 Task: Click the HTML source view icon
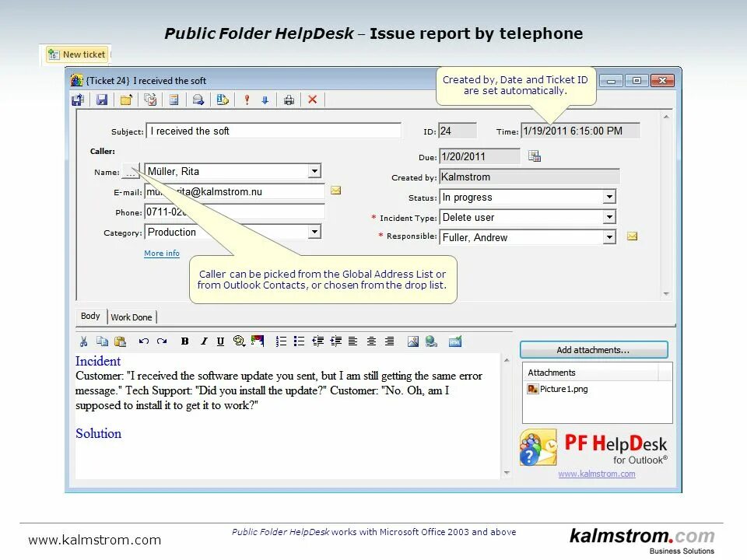click(x=455, y=341)
